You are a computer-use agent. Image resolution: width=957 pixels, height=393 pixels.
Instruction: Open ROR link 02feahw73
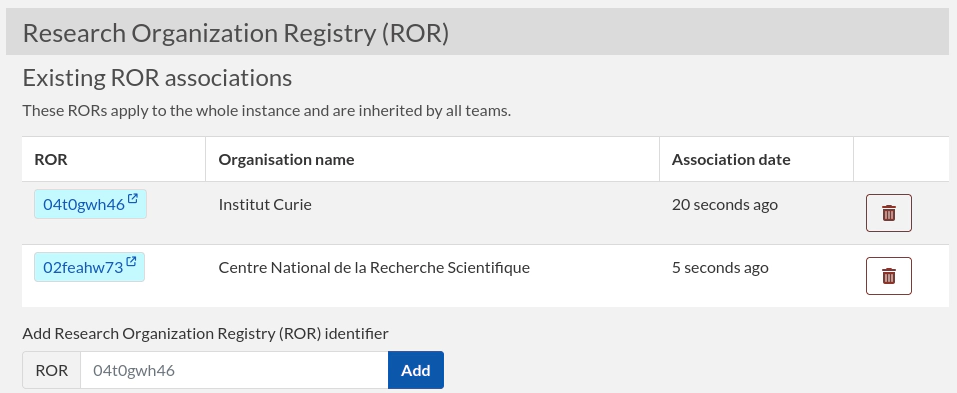pyautogui.click(x=89, y=267)
